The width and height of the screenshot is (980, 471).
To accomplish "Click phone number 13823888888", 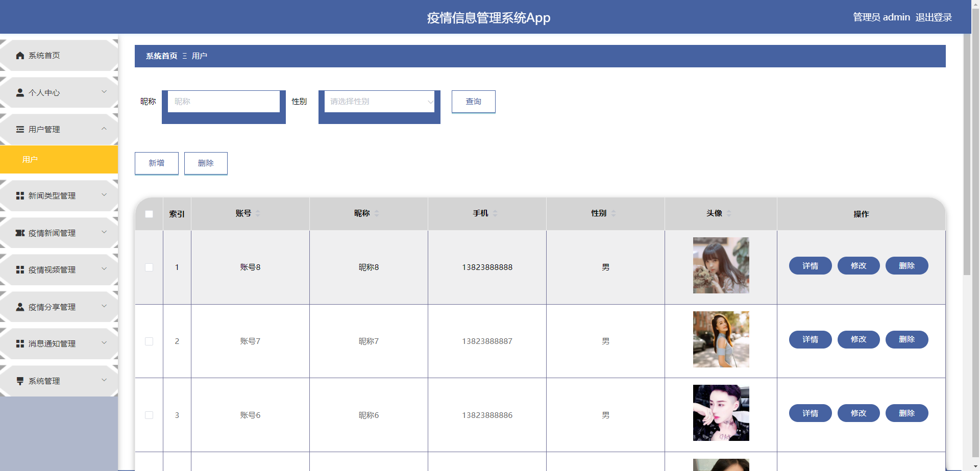I will (x=487, y=267).
